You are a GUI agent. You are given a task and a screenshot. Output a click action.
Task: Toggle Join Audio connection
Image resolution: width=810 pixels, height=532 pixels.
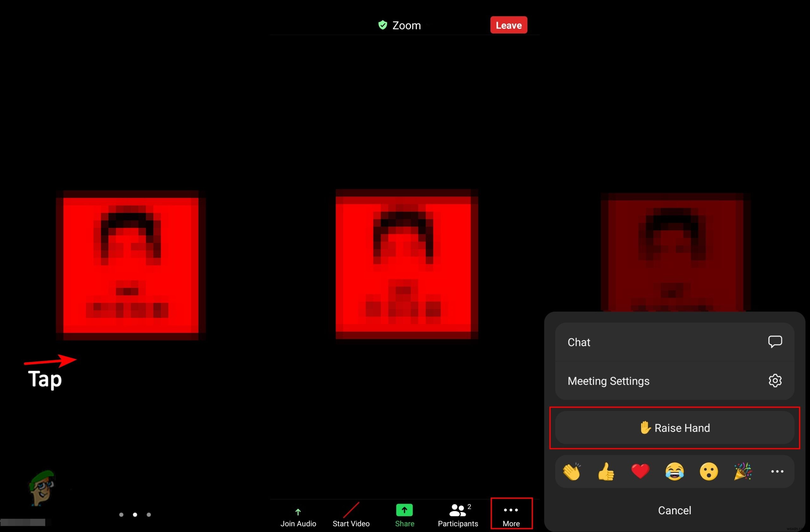click(x=298, y=515)
